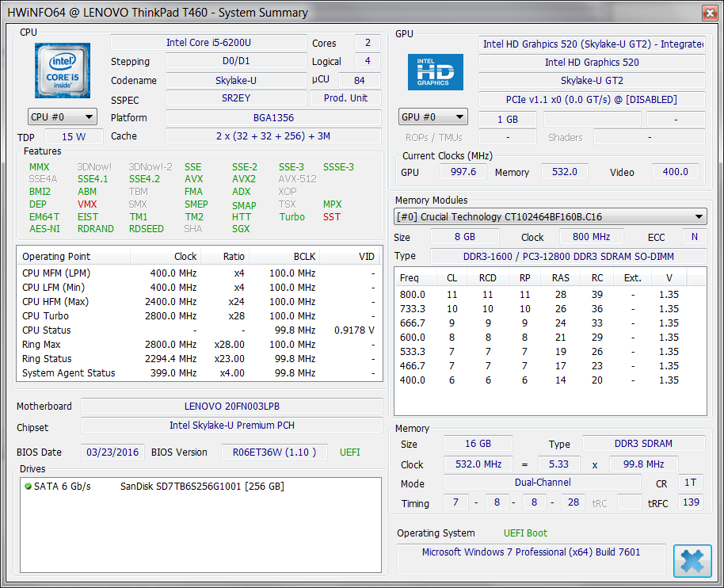Select the CPU Turbo row
The image size is (724, 588).
tap(200, 316)
